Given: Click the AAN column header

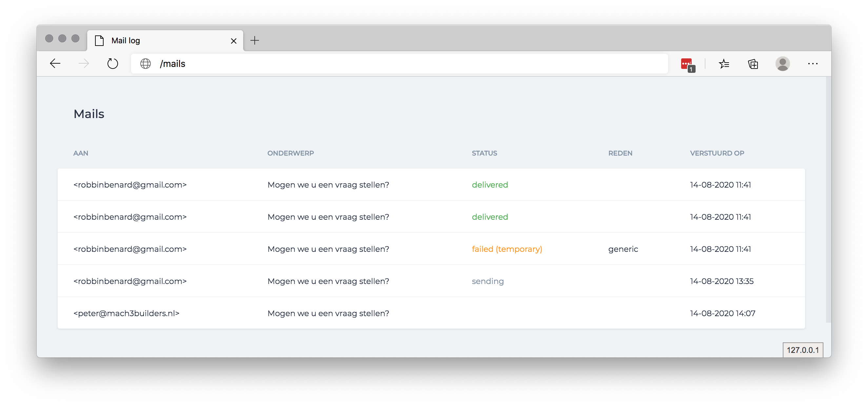Looking at the screenshot, I should coord(81,153).
